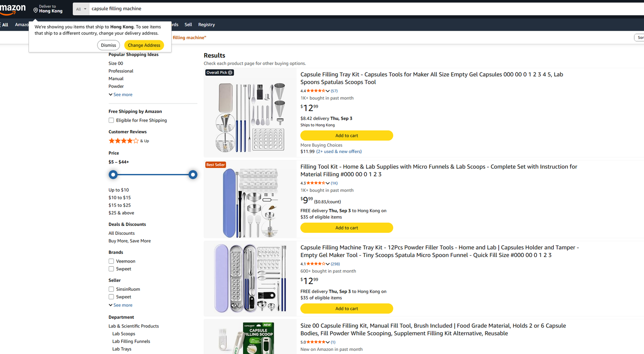Open the All departments search dropdown

[81, 9]
